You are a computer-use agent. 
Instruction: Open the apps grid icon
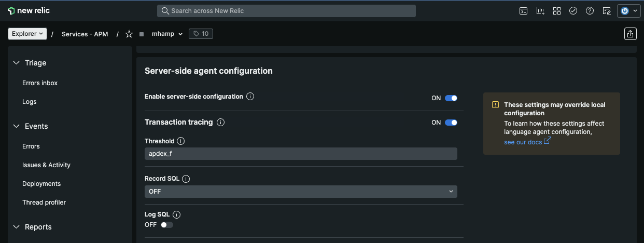click(x=557, y=11)
